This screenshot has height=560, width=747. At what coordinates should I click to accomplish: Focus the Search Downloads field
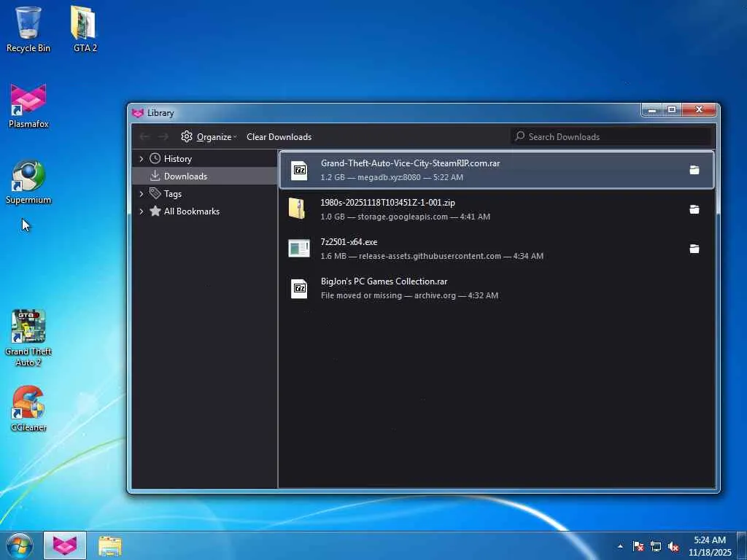pos(611,136)
